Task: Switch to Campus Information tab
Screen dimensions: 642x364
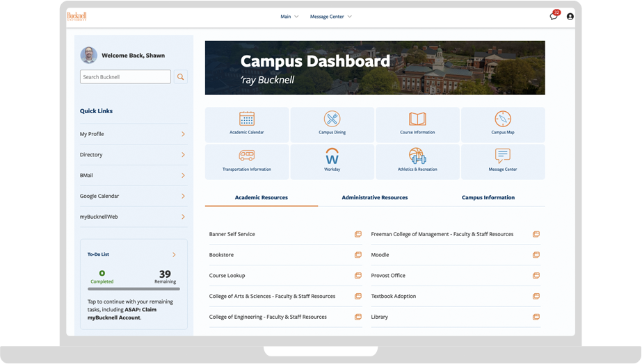Action: pyautogui.click(x=488, y=197)
